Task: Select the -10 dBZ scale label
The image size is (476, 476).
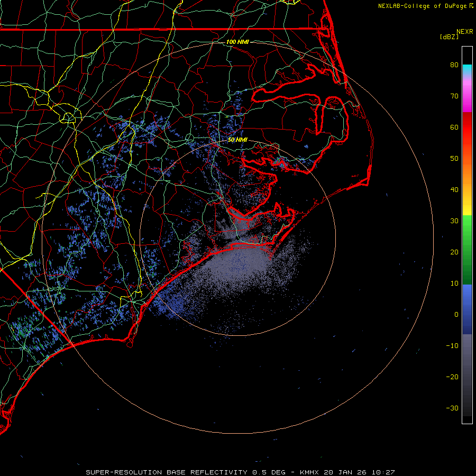Action: coord(452,346)
